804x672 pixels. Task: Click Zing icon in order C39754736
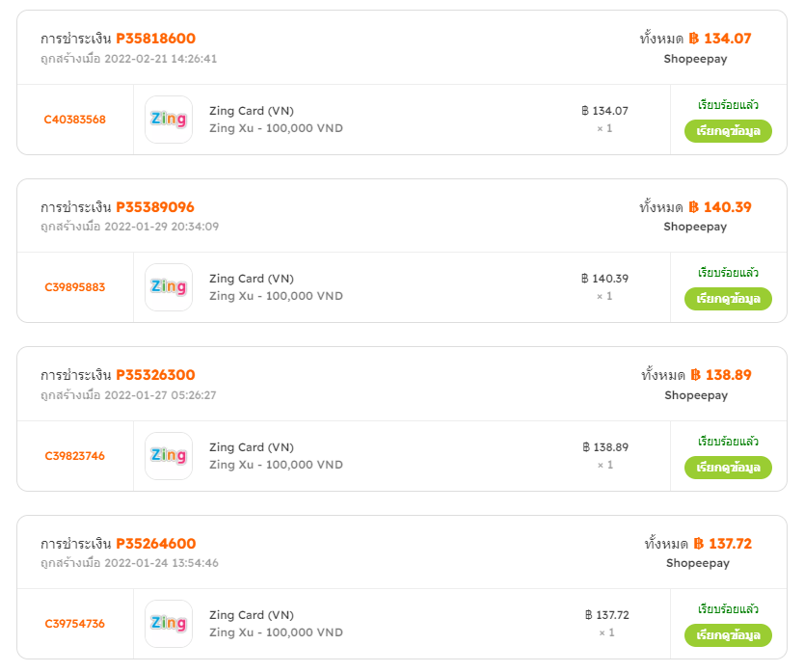pyautogui.click(x=169, y=624)
